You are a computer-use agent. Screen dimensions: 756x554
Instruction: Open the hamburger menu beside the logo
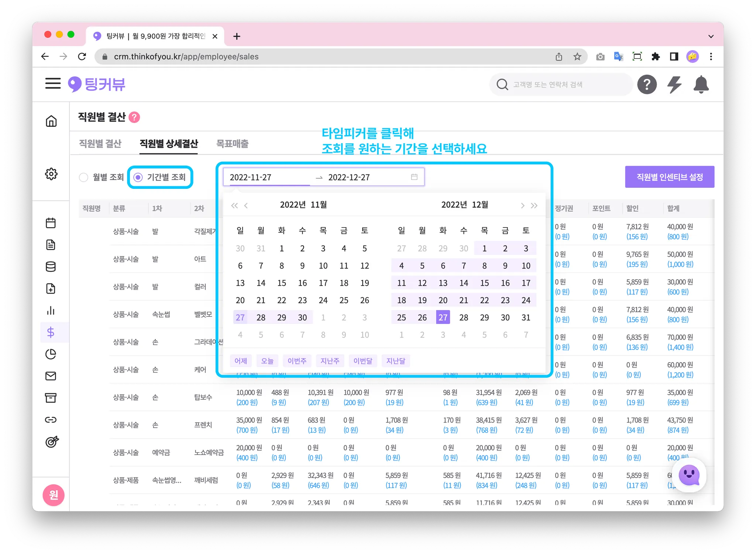click(53, 83)
